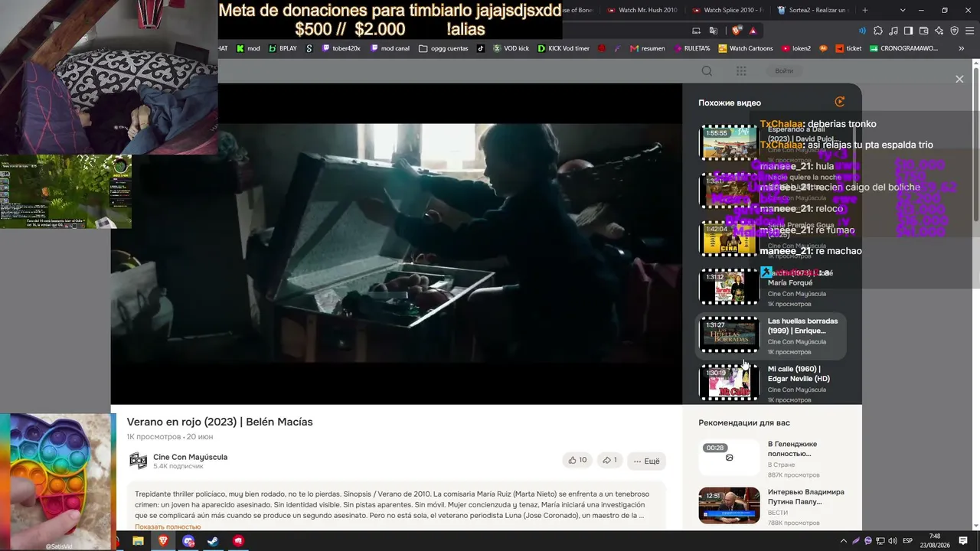The image size is (980, 551).
Task: Share the video using the arrow button
Action: click(x=609, y=461)
